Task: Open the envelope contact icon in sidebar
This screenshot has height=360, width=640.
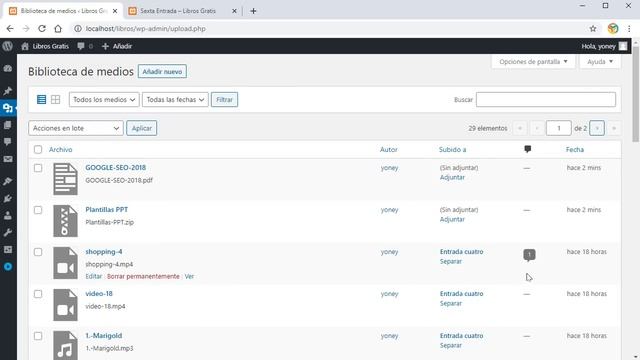Action: [8, 159]
